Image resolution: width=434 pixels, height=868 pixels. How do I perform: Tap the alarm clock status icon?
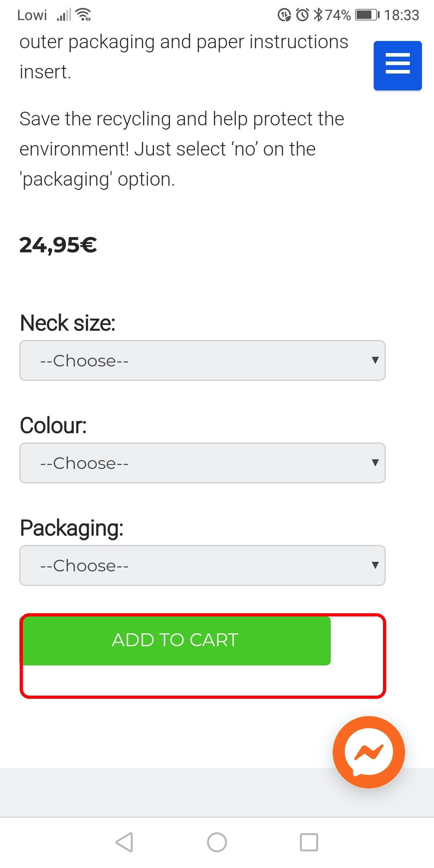(303, 15)
